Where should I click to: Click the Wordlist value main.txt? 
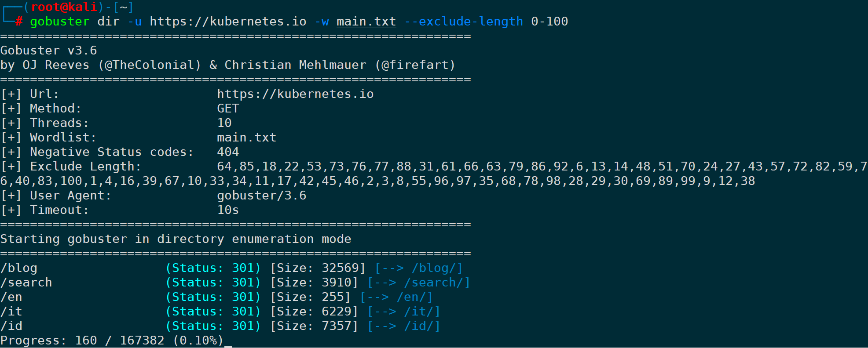click(246, 138)
